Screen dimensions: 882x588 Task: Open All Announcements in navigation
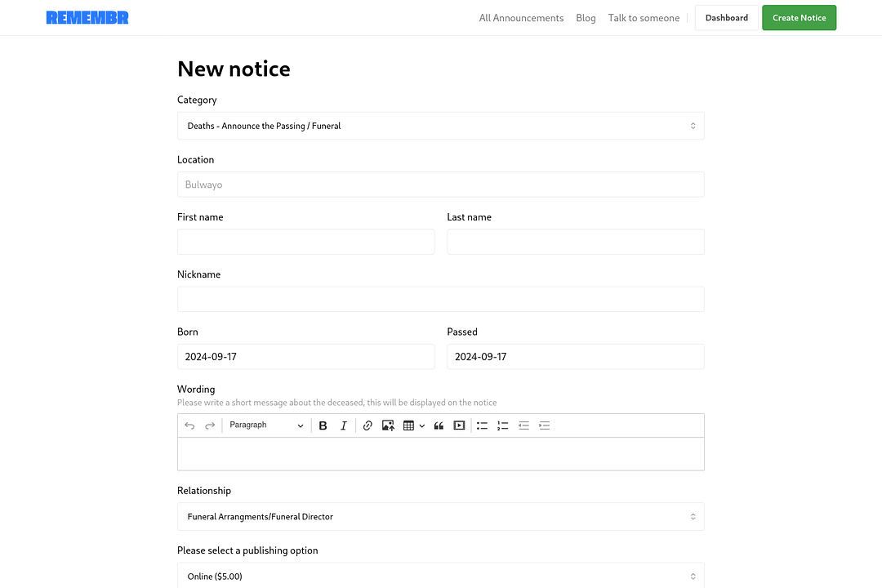521,18
